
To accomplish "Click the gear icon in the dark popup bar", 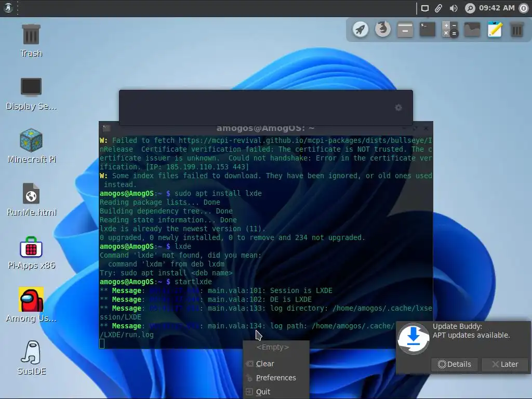I will tap(398, 108).
